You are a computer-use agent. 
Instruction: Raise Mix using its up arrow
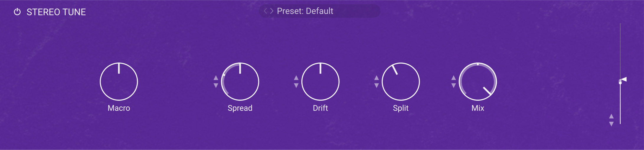[454, 78]
